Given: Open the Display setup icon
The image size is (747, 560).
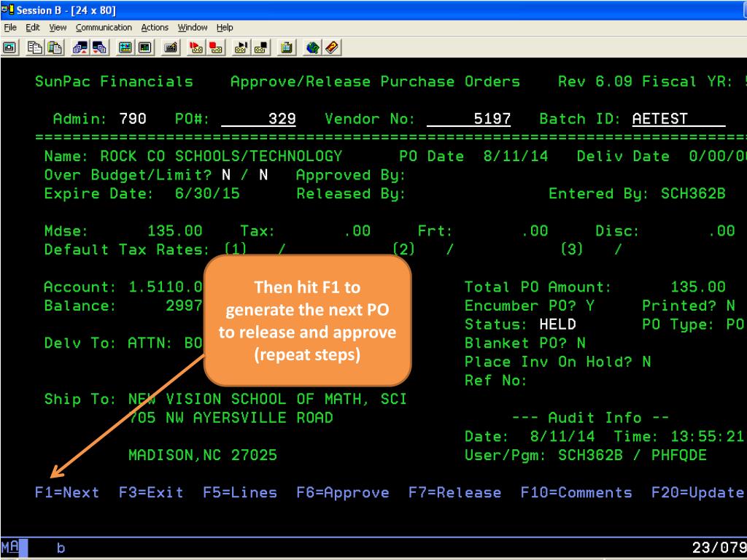Looking at the screenshot, I should coord(125,47).
